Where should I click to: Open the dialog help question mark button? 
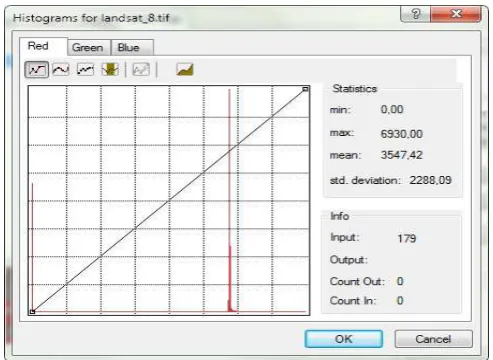tap(416, 14)
